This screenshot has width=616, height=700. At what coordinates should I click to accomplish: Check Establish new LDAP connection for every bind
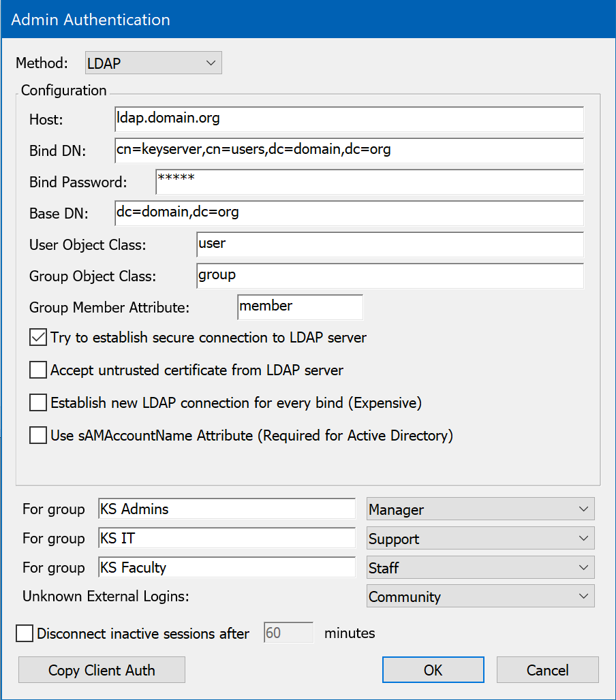click(x=38, y=403)
